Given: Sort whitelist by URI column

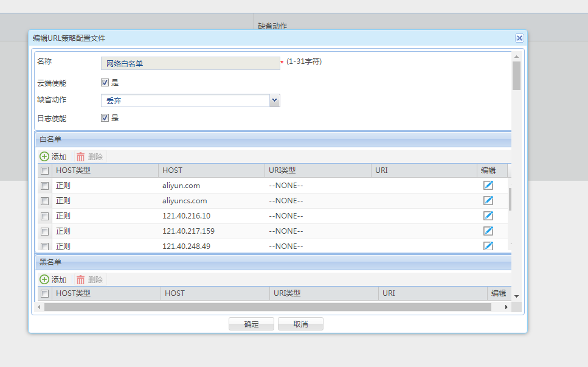Looking at the screenshot, I should tap(424, 170).
